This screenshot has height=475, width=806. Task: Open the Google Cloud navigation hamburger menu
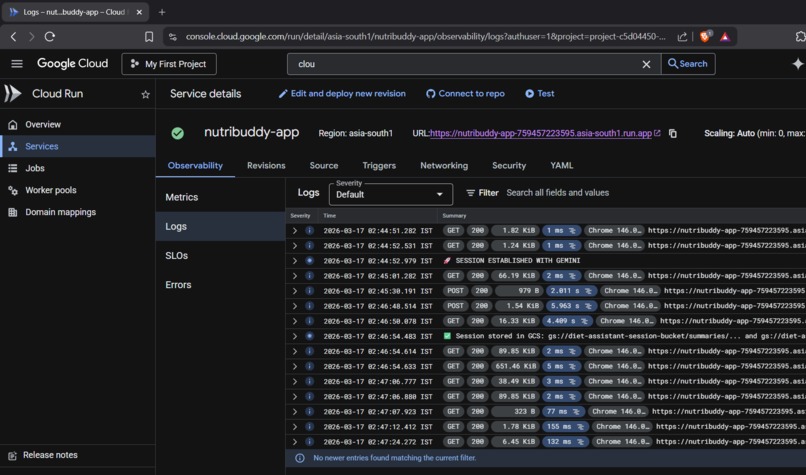[17, 64]
